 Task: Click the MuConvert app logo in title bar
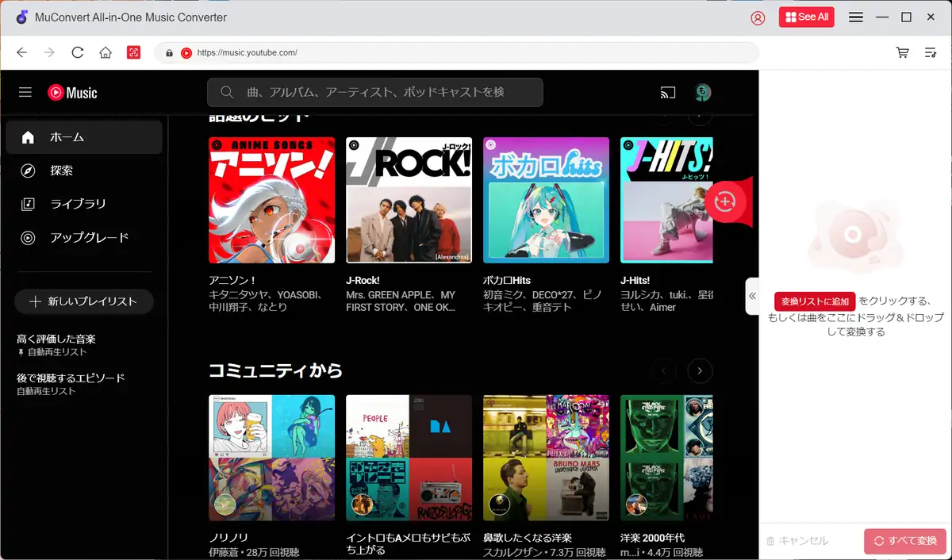(22, 17)
